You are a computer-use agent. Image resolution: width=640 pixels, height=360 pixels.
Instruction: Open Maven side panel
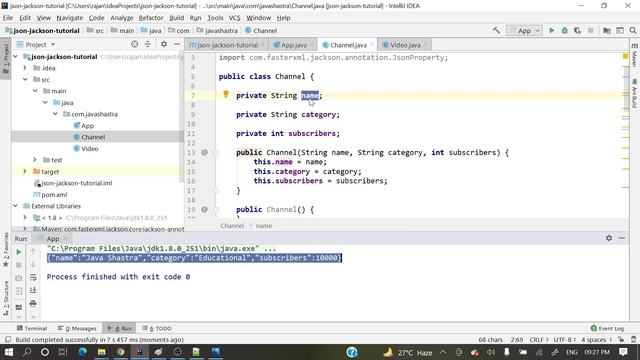tap(634, 54)
